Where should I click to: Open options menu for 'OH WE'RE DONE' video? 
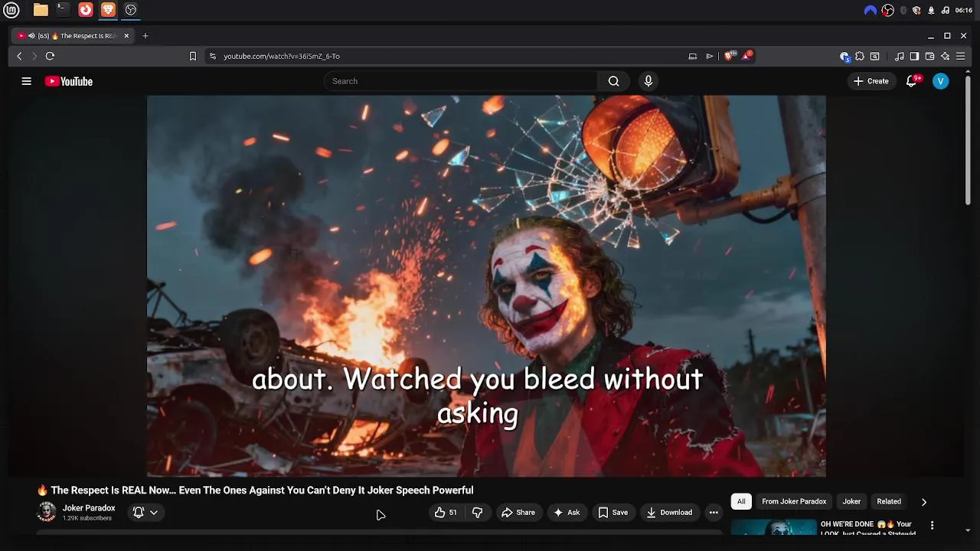coord(932,526)
